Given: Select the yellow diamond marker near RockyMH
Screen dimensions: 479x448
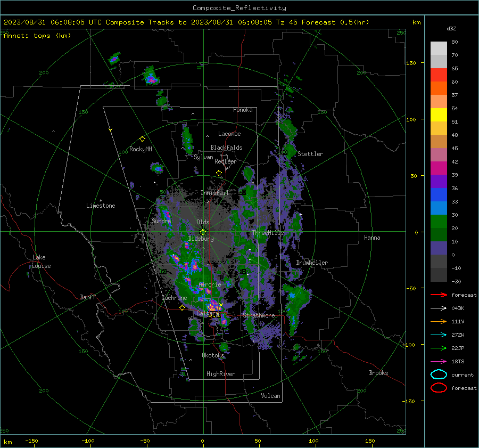Looking at the screenshot, I should click(x=142, y=139).
